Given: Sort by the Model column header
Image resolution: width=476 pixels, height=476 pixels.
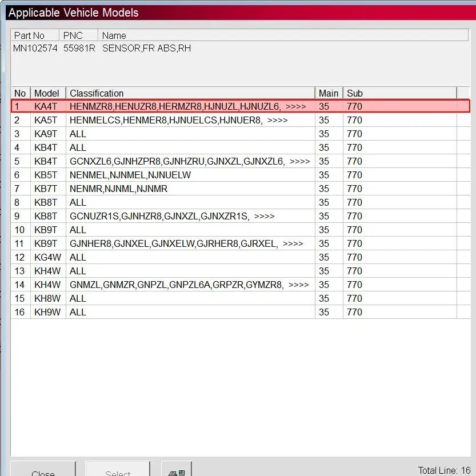Looking at the screenshot, I should click(x=48, y=93).
